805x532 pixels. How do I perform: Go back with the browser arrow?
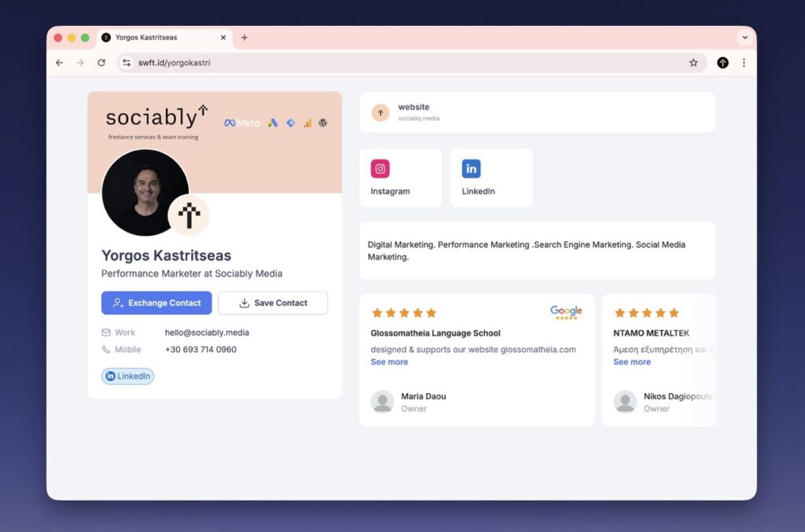[60, 63]
